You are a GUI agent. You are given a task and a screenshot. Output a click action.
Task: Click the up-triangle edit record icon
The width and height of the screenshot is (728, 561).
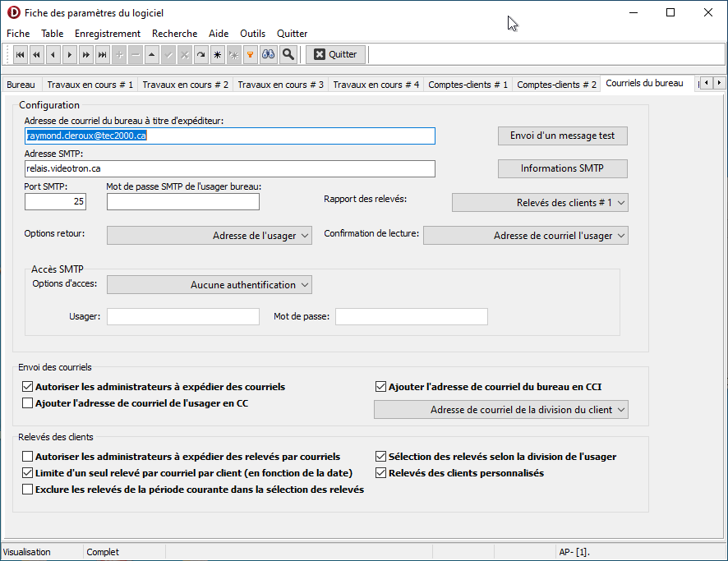(x=152, y=55)
